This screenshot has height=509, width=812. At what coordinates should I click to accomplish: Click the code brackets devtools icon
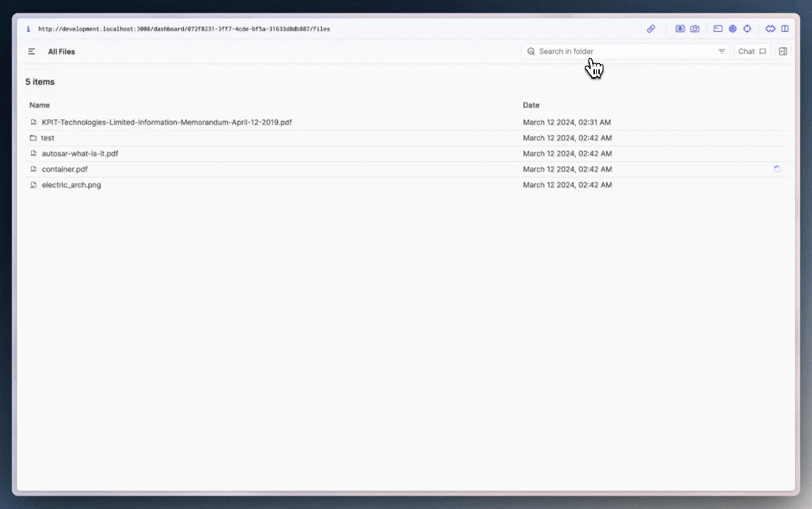pyautogui.click(x=770, y=29)
